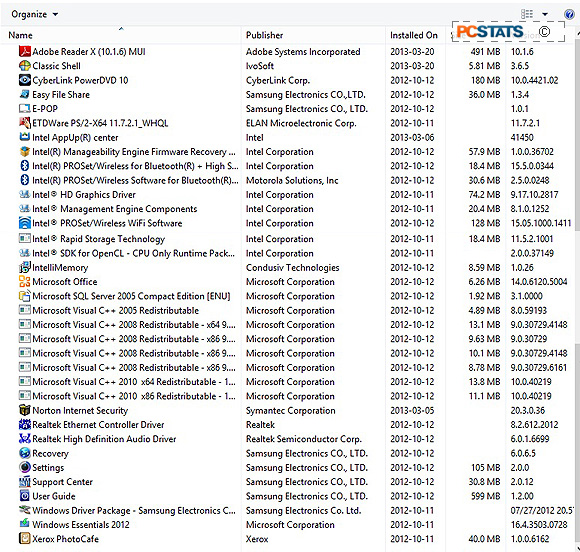Click the 2013-03-05 installed date
The image size is (580, 552).
(x=412, y=410)
